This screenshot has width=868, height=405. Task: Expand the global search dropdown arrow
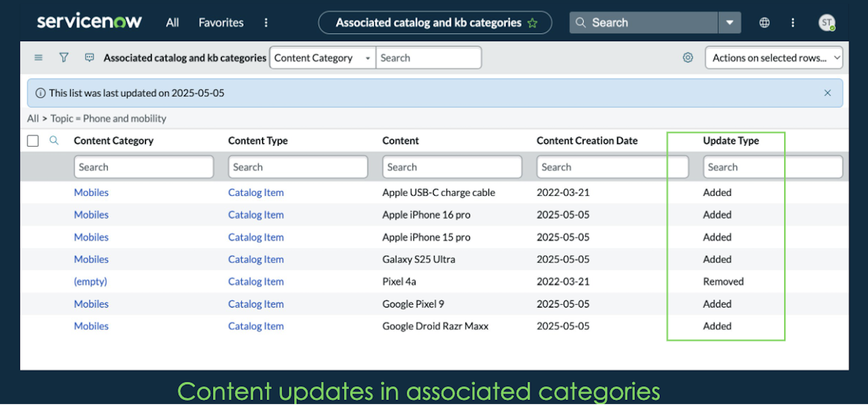(729, 23)
